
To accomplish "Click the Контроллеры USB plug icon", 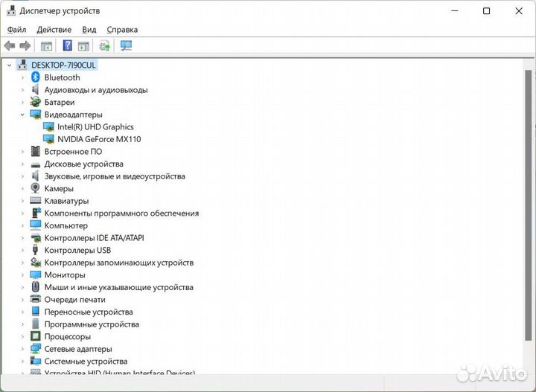I will 35,250.
